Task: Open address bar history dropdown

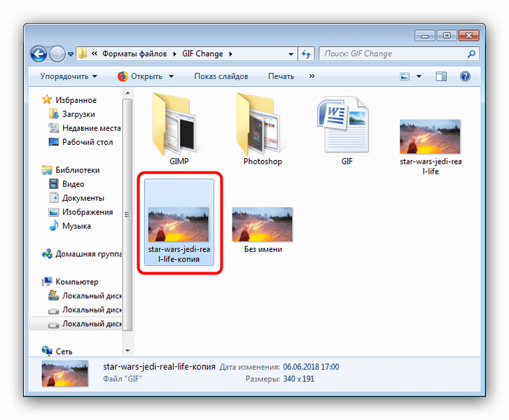Action: [291, 54]
